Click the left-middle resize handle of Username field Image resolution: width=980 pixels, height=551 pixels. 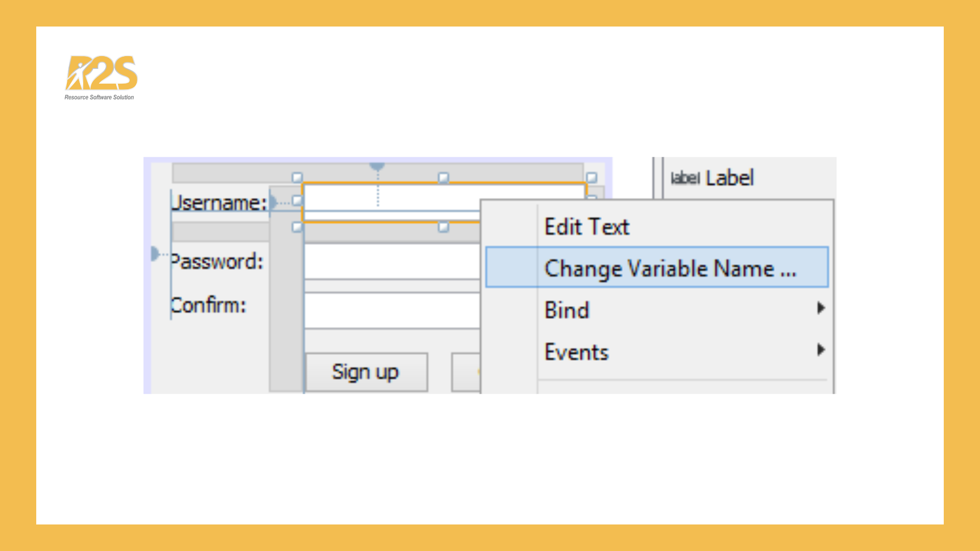pos(297,201)
